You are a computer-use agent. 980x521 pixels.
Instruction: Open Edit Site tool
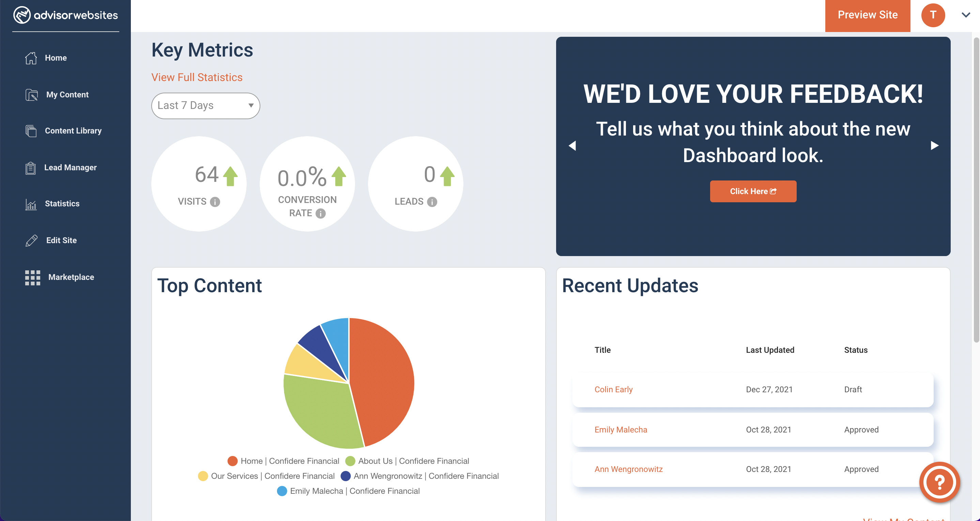(60, 240)
